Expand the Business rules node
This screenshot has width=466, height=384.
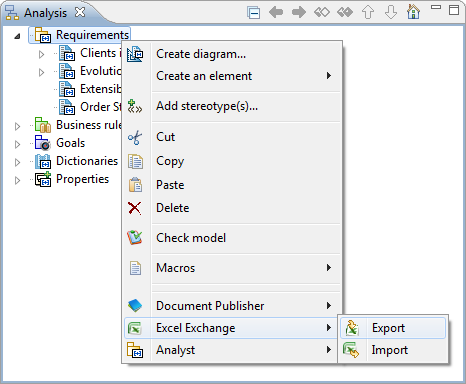coord(17,126)
